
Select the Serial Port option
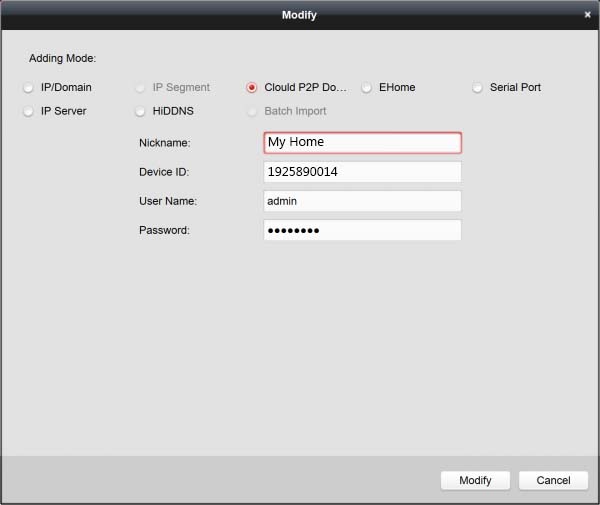click(x=478, y=88)
